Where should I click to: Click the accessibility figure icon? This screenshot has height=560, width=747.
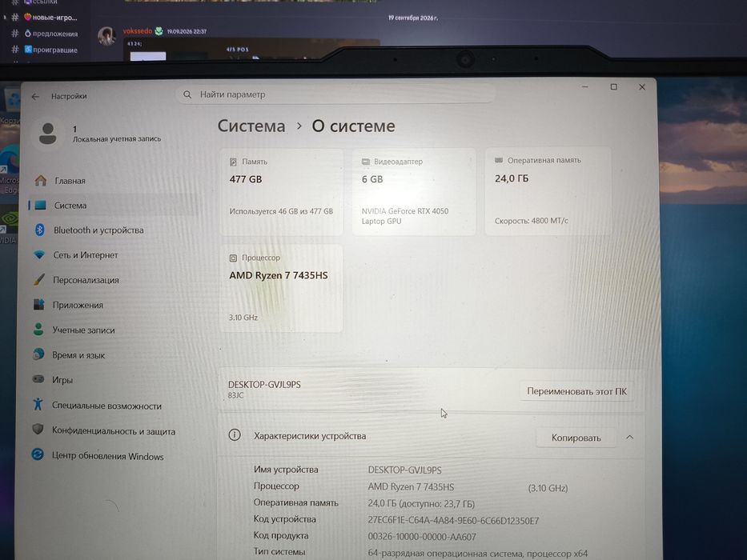pos(38,404)
